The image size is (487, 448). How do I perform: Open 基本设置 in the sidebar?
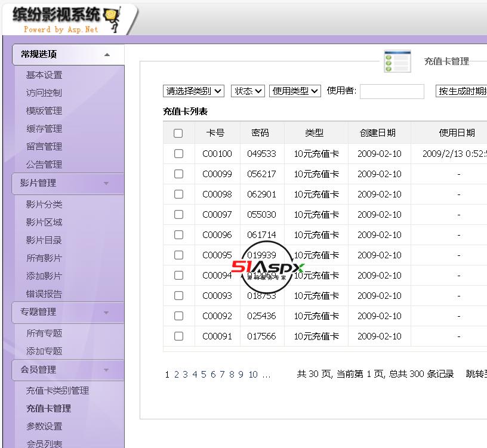coord(44,75)
